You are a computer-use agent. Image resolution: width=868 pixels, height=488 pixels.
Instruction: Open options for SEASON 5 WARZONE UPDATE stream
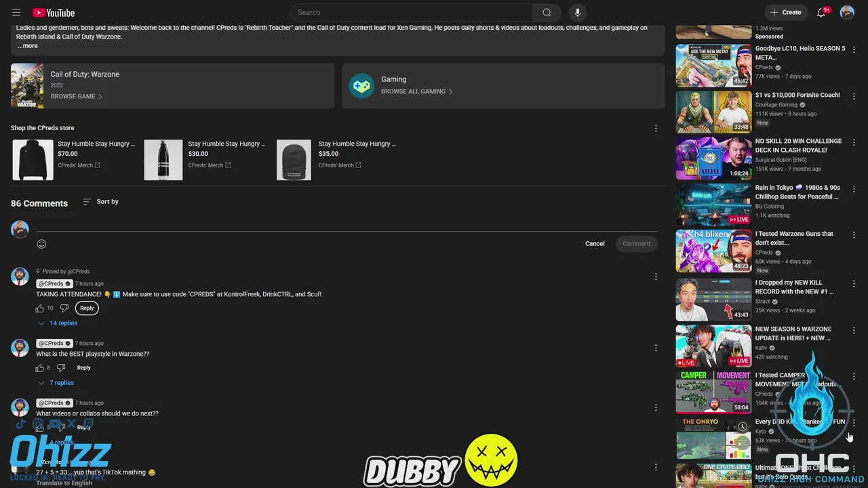[854, 330]
